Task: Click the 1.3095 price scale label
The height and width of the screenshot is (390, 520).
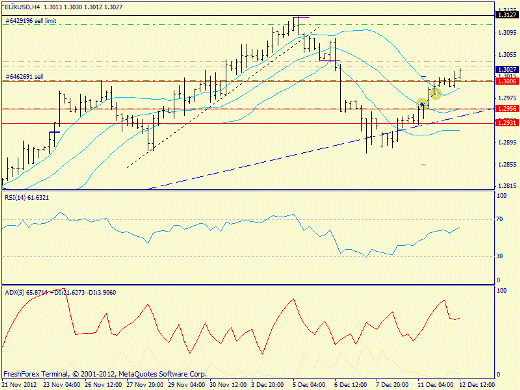Action: pos(507,33)
